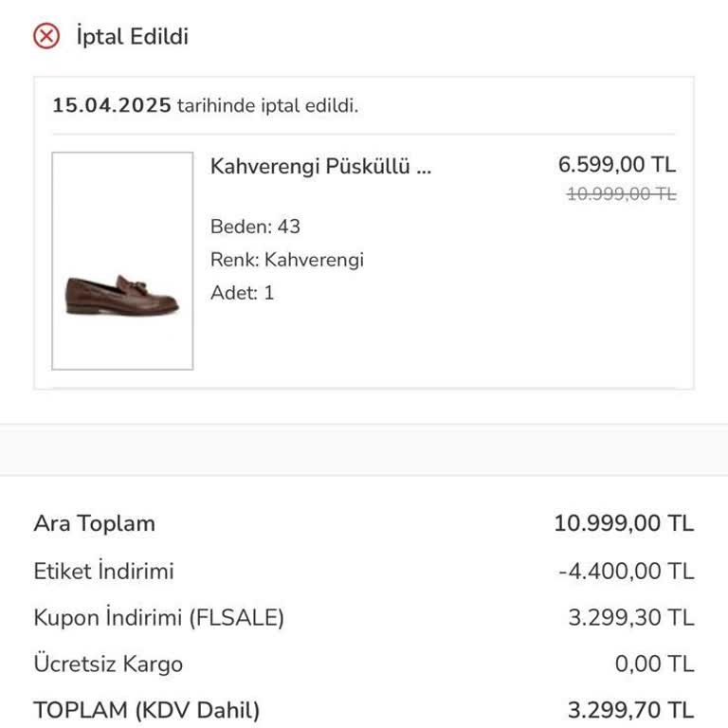728x728 pixels.
Task: Click the "İptal Edildi" status heading
Action: (132, 37)
